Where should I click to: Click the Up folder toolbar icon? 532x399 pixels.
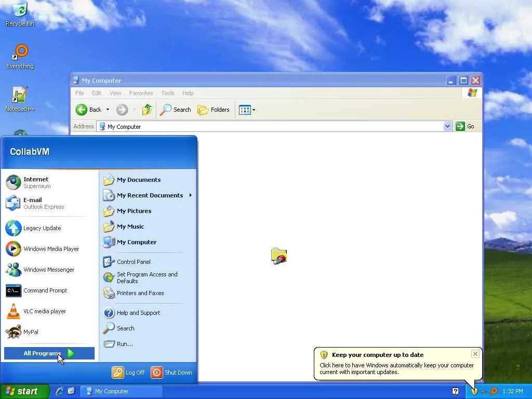147,110
